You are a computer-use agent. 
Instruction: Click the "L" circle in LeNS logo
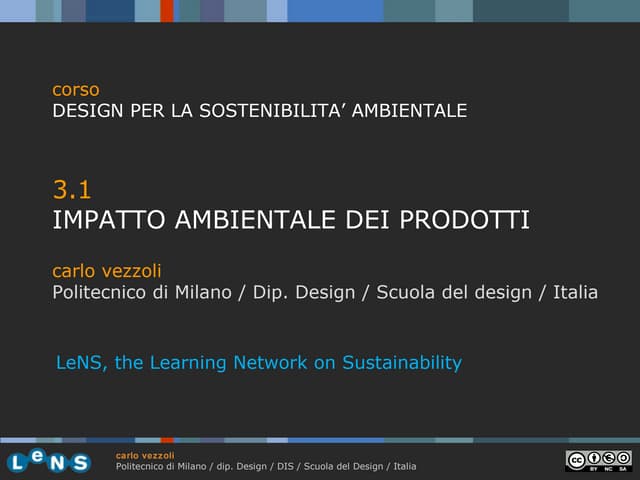click(x=18, y=463)
